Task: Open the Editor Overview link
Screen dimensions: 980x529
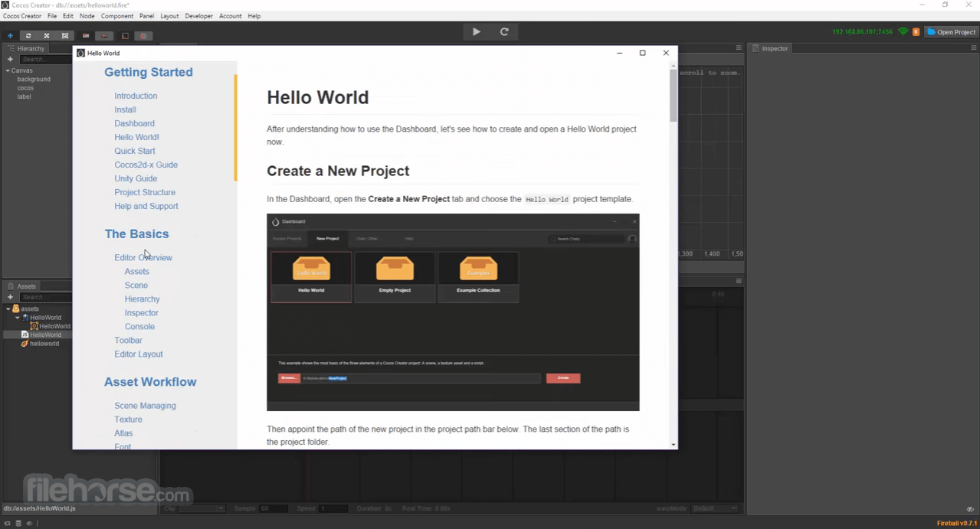Action: click(x=143, y=257)
